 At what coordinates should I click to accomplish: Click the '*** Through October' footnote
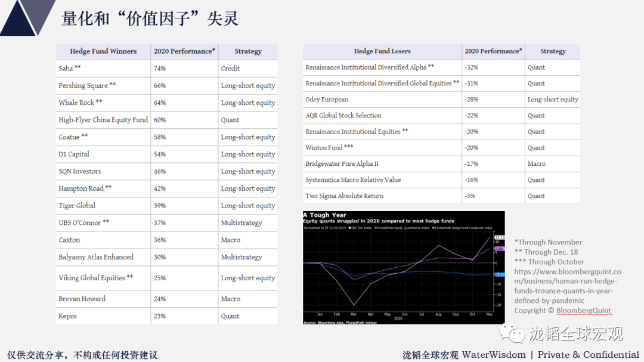tap(549, 262)
